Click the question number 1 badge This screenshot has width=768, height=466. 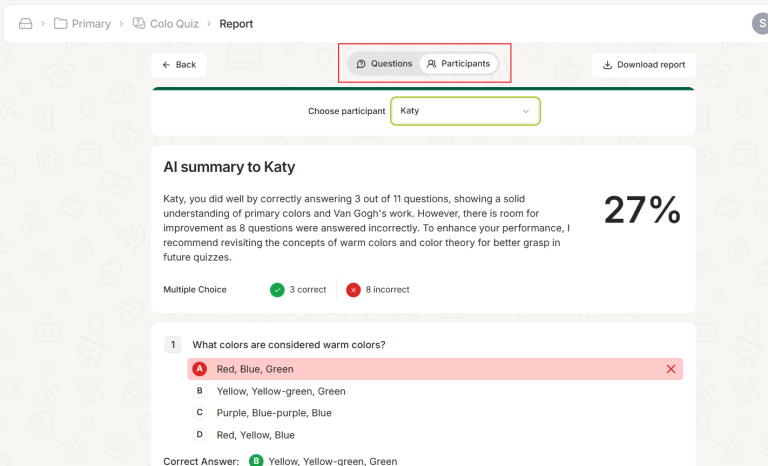172,345
